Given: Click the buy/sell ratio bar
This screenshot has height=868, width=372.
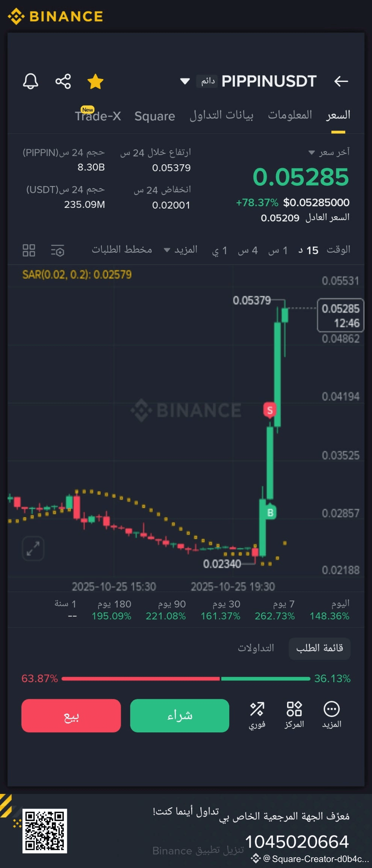Looking at the screenshot, I should point(186,679).
